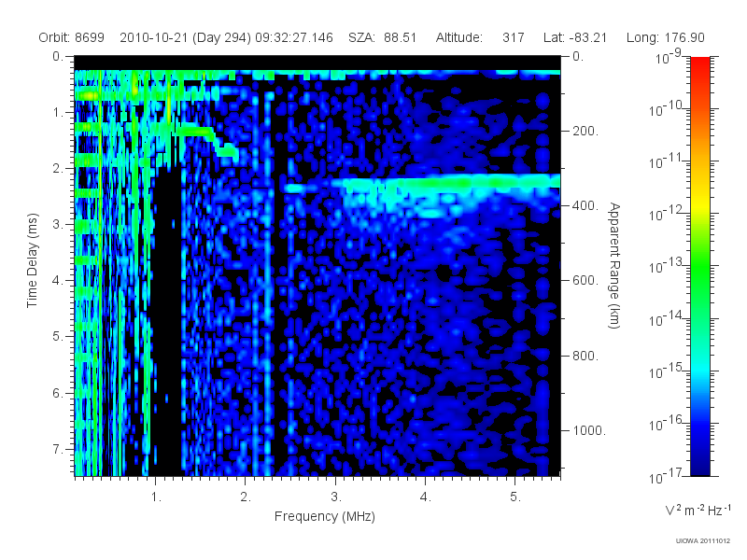Click the stepped green trace near 1.7 MHz

click(209, 139)
